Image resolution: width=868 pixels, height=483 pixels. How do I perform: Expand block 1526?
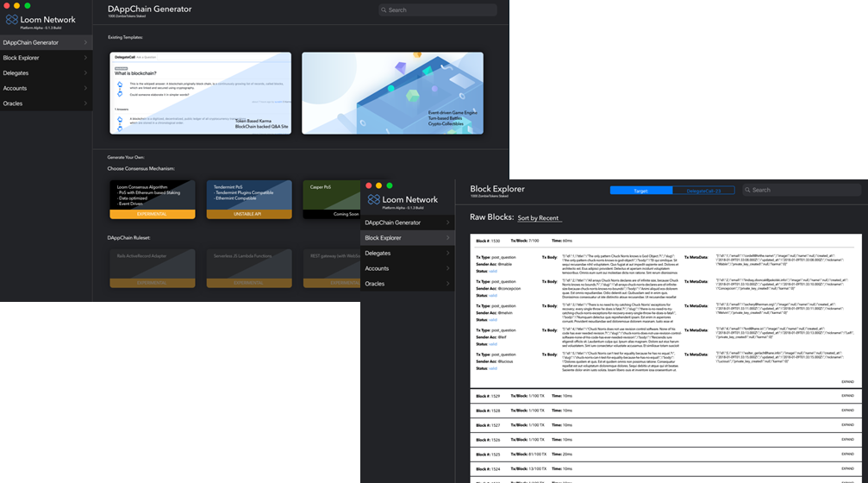[847, 439]
